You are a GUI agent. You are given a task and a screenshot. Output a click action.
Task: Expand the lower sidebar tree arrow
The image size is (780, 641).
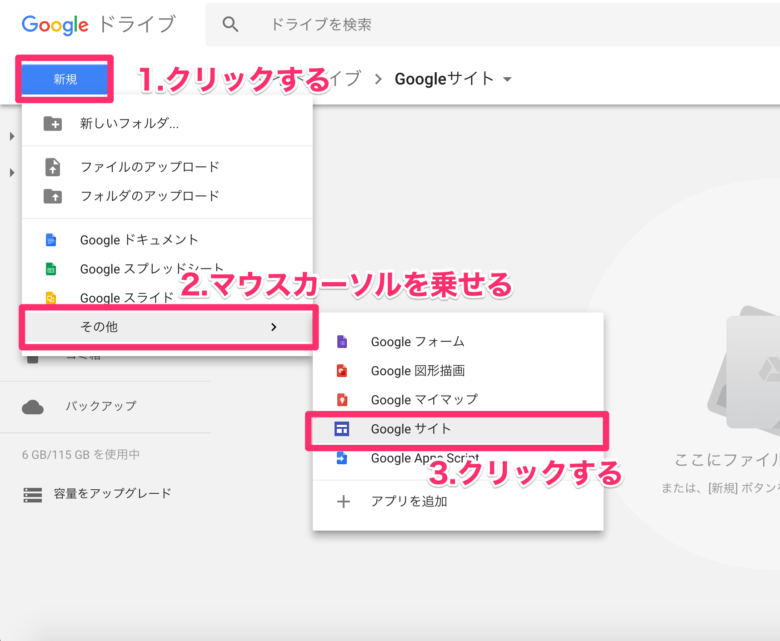[x=12, y=173]
